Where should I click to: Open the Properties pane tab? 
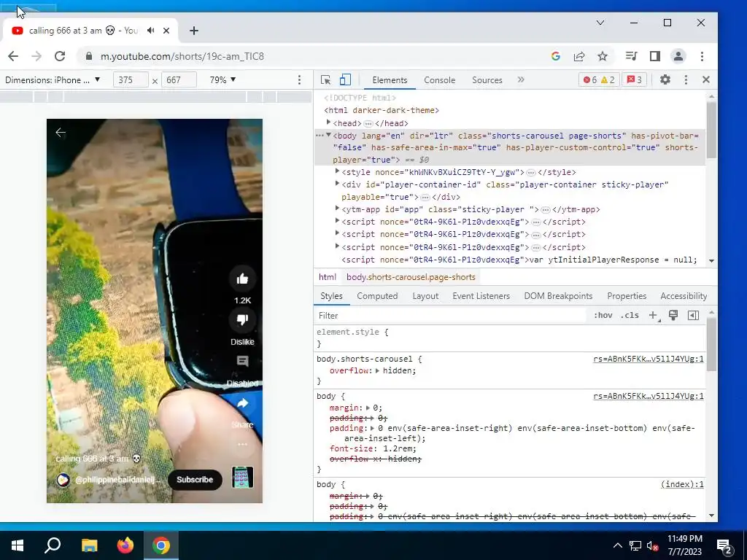(x=627, y=296)
